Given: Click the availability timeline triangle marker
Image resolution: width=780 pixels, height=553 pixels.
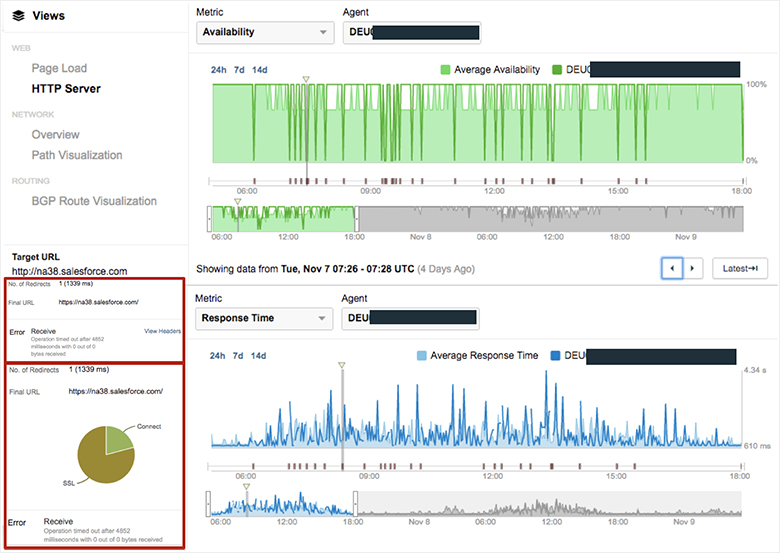Looking at the screenshot, I should pos(307,78).
